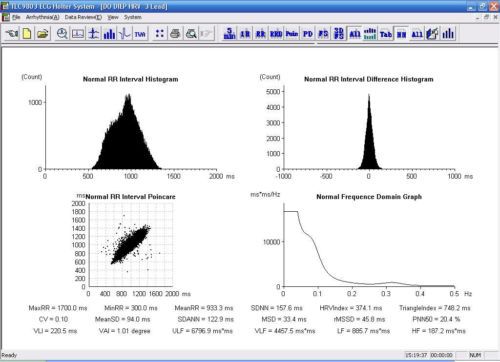Screen dimensions: 500x362
Task: Select the ECG waveform icon
Action: (125, 34)
